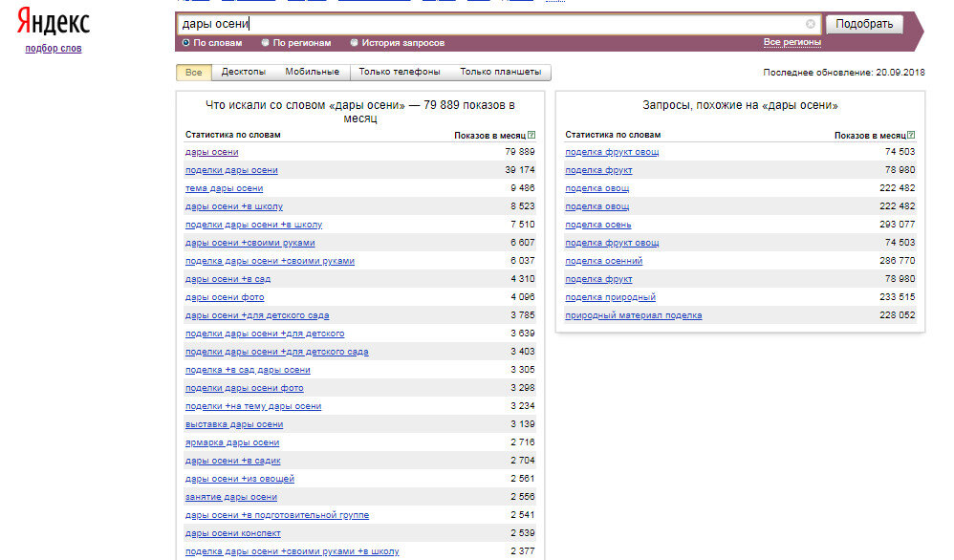The image size is (954, 560).
Task: Open 'дары осени +своими руками' link
Action: click(250, 244)
